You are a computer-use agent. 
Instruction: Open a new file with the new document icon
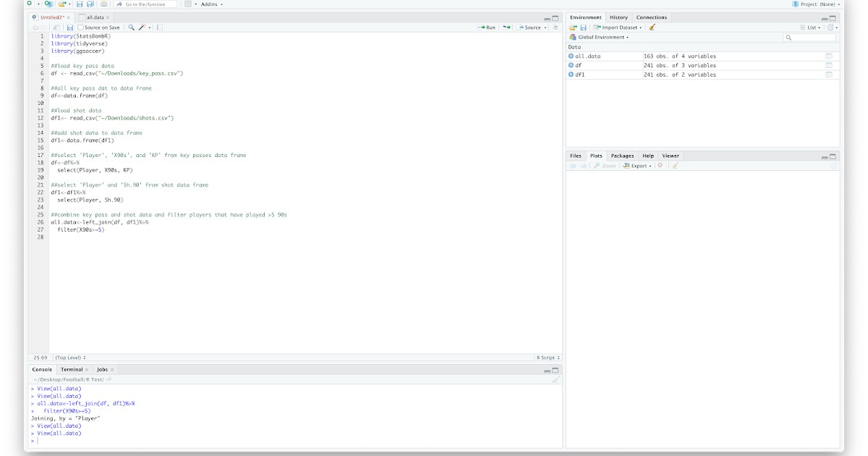tap(30, 4)
